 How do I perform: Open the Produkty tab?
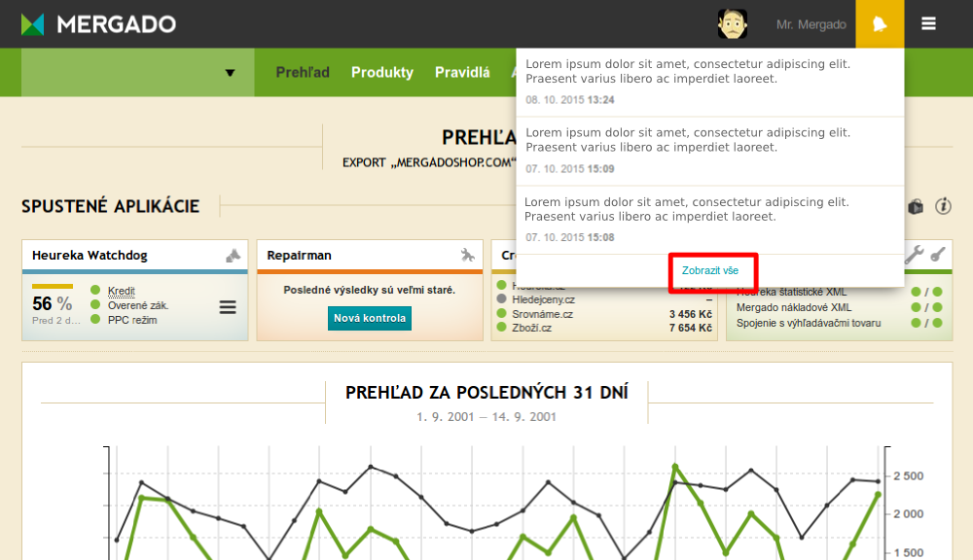coord(382,73)
